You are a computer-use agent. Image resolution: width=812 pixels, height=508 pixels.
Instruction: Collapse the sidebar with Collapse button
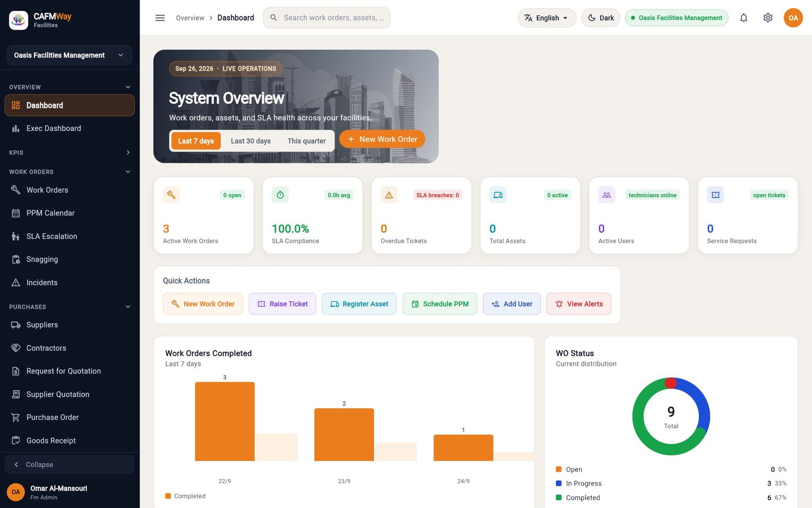pyautogui.click(x=70, y=464)
